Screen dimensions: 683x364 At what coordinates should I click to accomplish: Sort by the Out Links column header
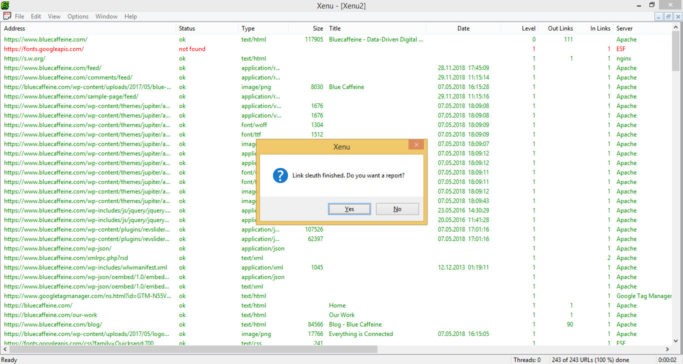pyautogui.click(x=560, y=28)
